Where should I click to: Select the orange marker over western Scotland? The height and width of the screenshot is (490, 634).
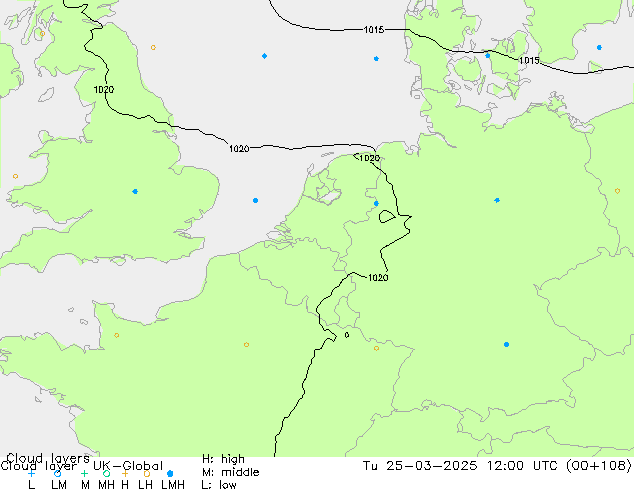pyautogui.click(x=42, y=34)
